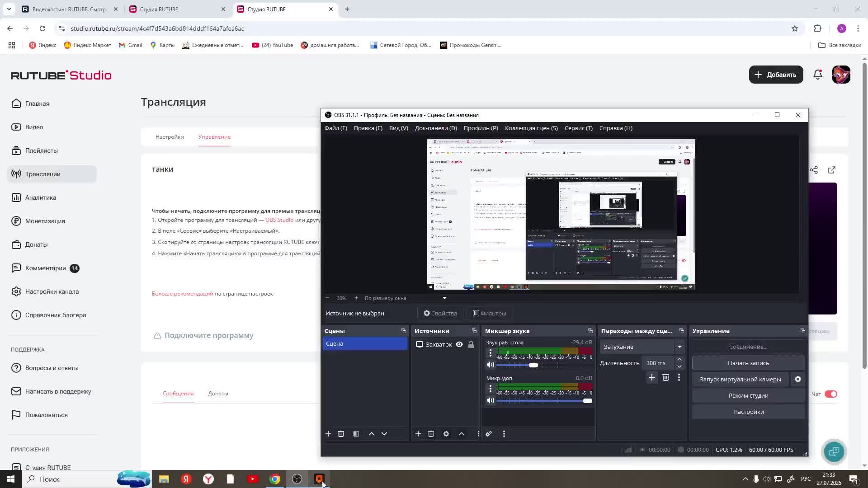This screenshot has height=488, width=868.
Task: Open the Профиль (P) menu
Action: tap(481, 128)
